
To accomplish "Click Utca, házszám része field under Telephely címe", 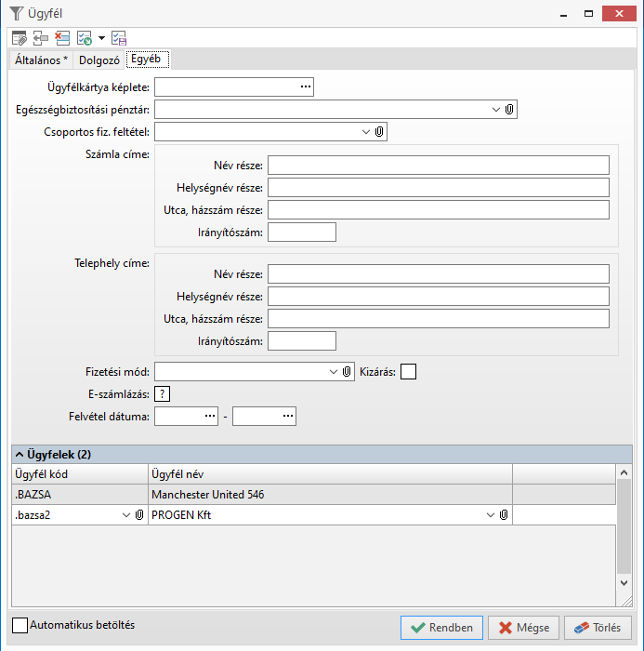I will (439, 319).
